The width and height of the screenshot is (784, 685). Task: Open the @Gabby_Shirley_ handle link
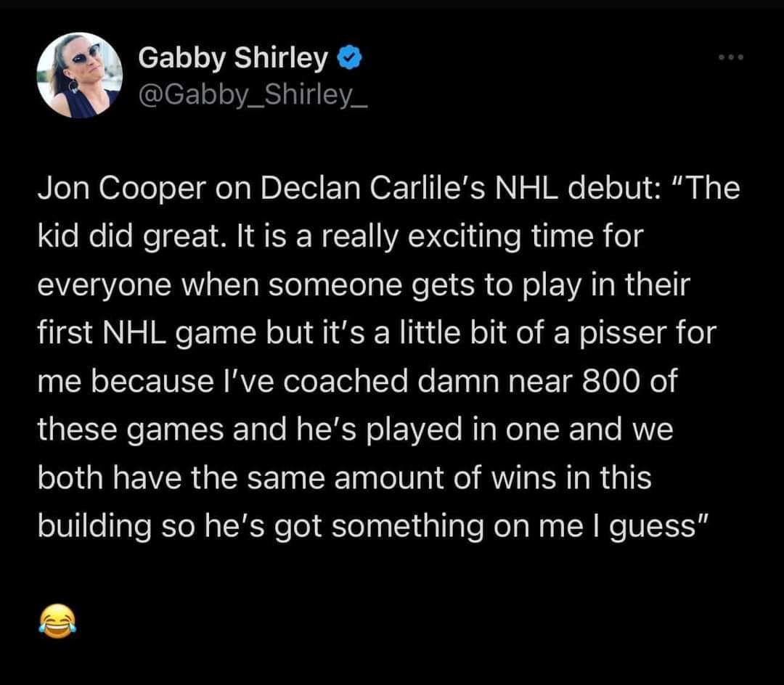pos(253,94)
